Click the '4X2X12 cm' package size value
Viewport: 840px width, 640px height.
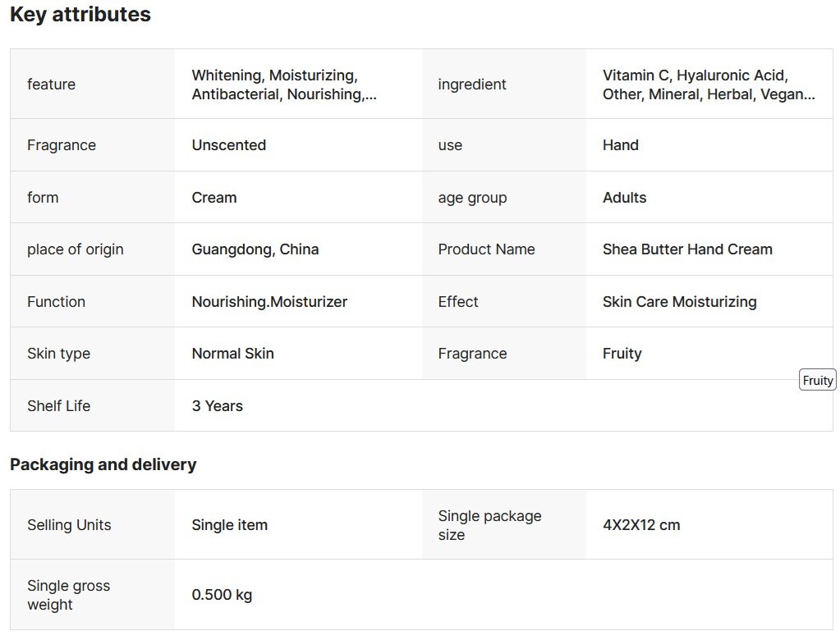click(641, 525)
